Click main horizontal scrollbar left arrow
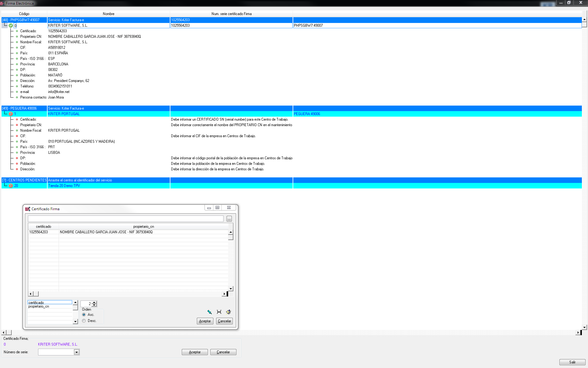 pyautogui.click(x=4, y=332)
